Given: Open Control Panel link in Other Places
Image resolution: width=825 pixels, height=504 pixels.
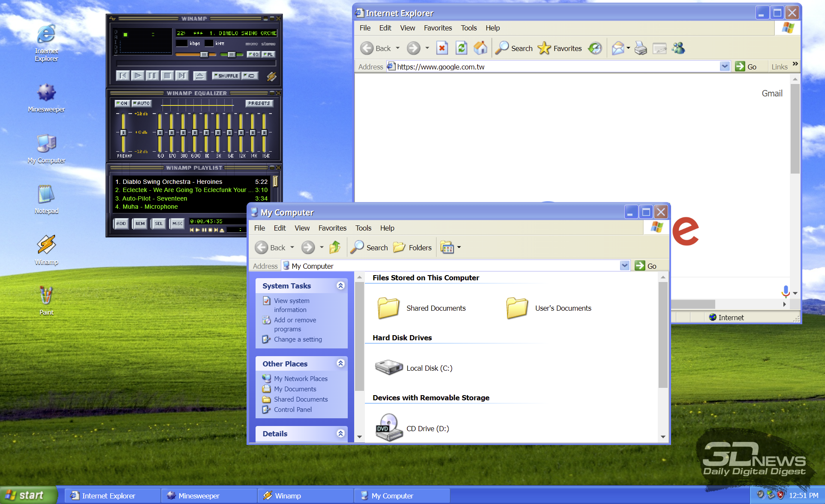Looking at the screenshot, I should (293, 410).
